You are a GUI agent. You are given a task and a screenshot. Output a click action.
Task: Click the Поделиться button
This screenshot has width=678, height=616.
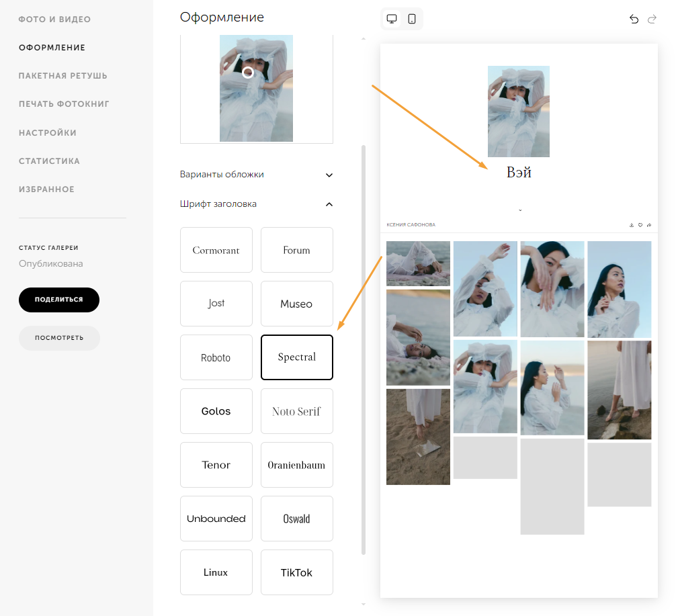(59, 300)
